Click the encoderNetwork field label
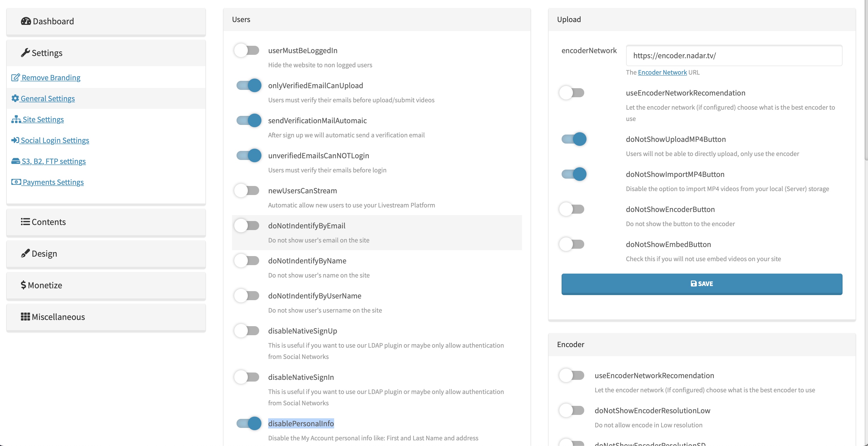The width and height of the screenshot is (868, 446). (589, 50)
